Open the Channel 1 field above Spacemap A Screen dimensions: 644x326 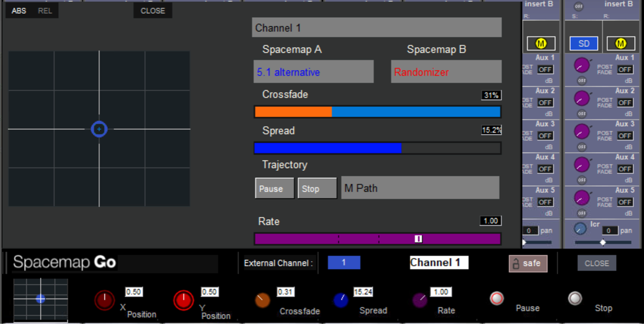point(376,27)
